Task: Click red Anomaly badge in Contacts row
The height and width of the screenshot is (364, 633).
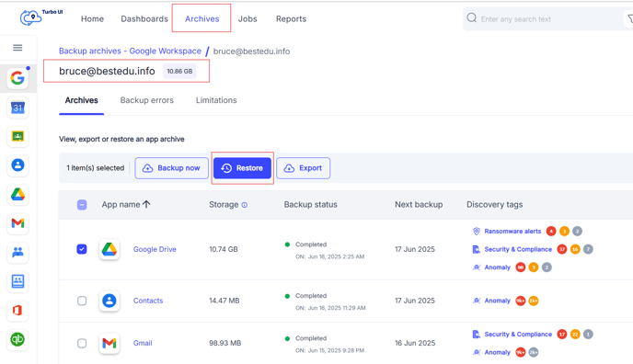Action: tap(521, 301)
